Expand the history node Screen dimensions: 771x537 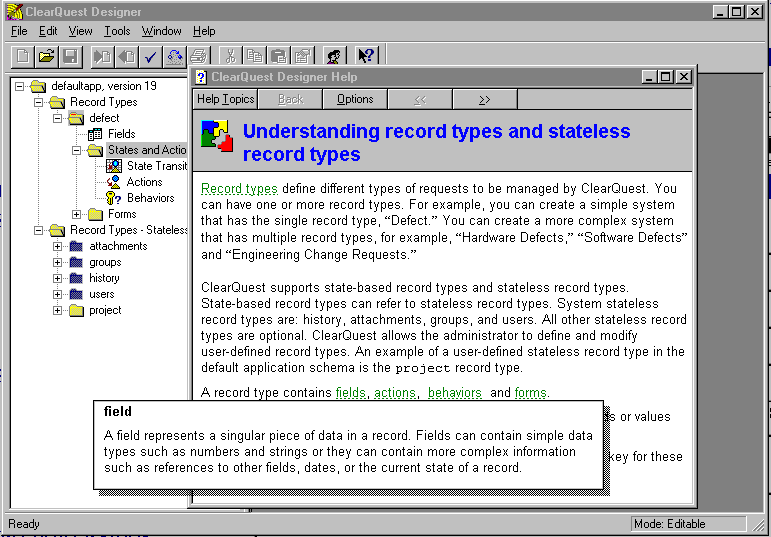(58, 278)
